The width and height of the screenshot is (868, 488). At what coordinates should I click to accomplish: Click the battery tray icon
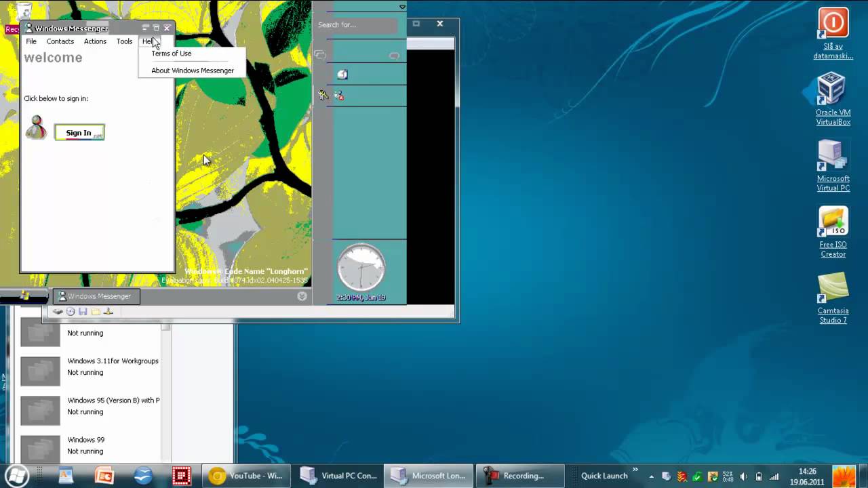[x=759, y=476]
